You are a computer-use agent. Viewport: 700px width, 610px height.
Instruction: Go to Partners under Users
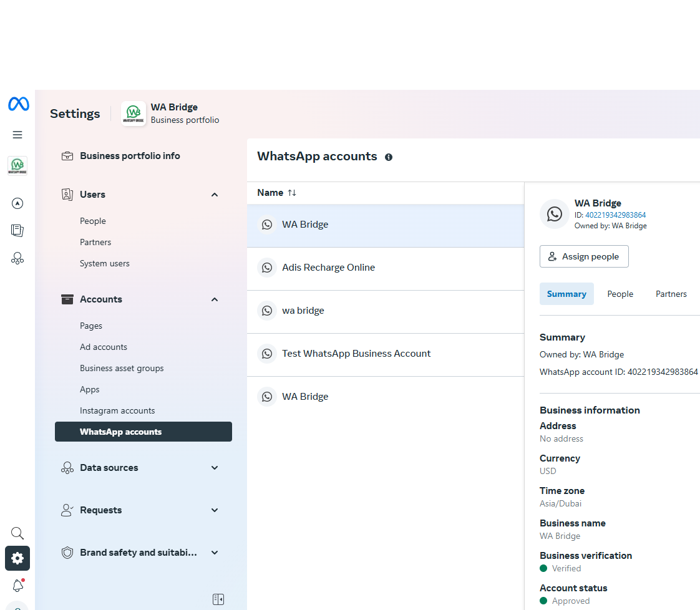click(x=95, y=242)
